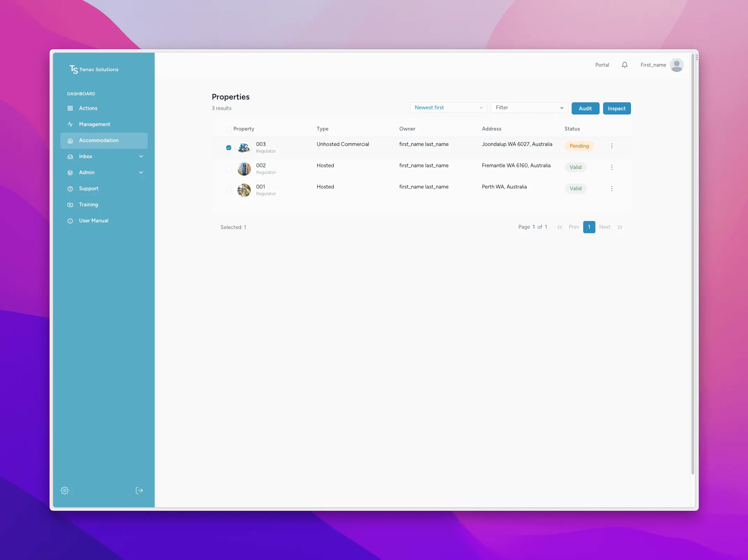Screen dimensions: 748x560
Task: Expand the Inbox submenu chevron
Action: pyautogui.click(x=141, y=156)
